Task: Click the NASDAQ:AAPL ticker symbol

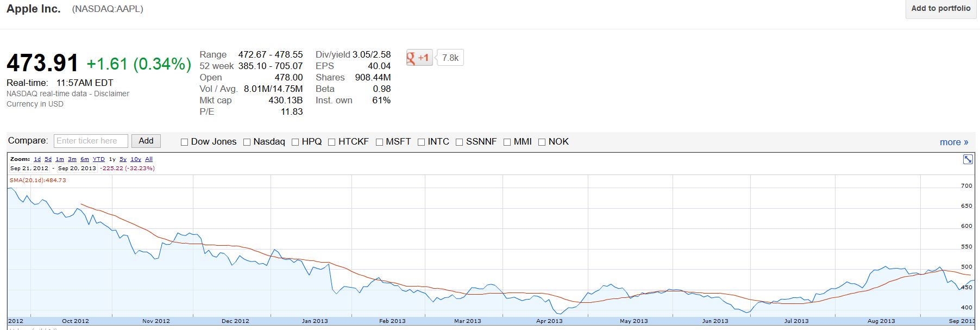Action: point(108,9)
